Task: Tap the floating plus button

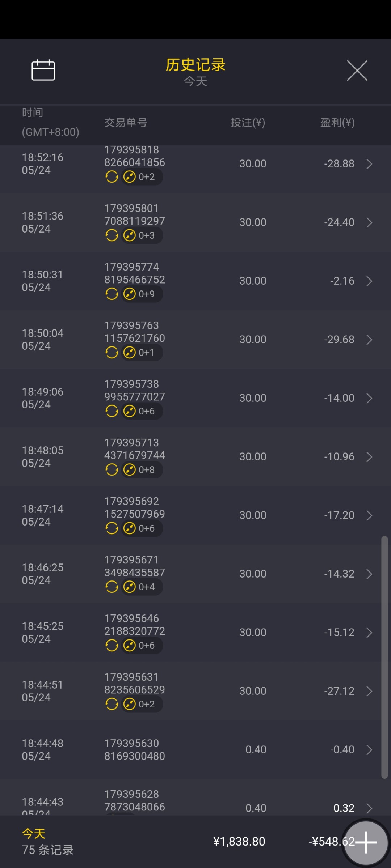Action: coord(366,842)
